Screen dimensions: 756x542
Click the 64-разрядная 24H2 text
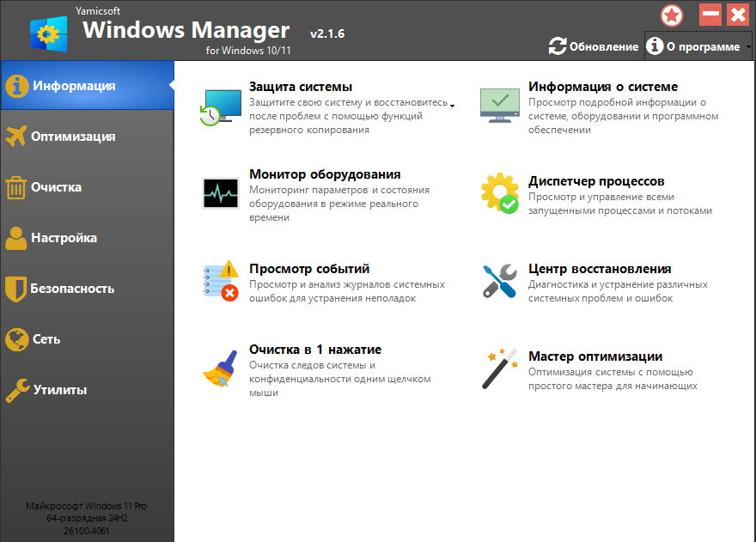pos(87,518)
